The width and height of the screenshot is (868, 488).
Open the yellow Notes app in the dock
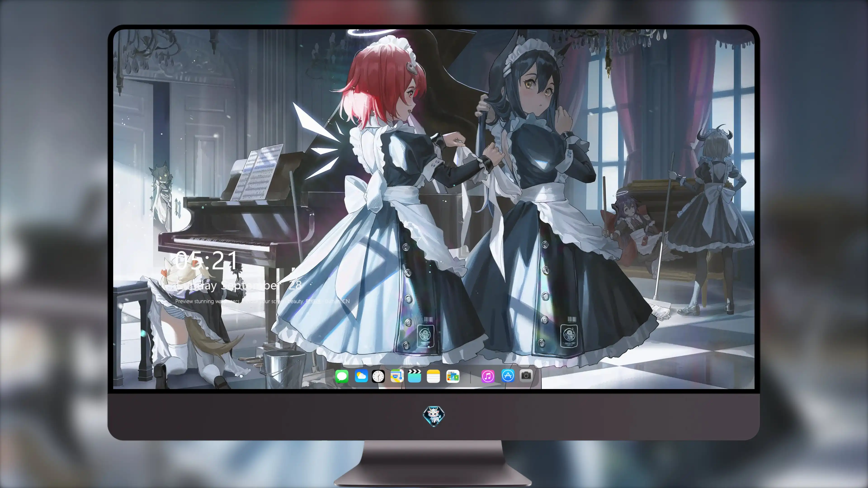pyautogui.click(x=433, y=376)
